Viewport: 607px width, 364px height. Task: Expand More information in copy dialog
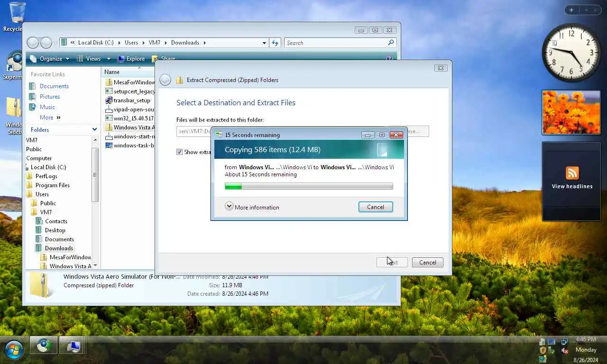point(229,207)
